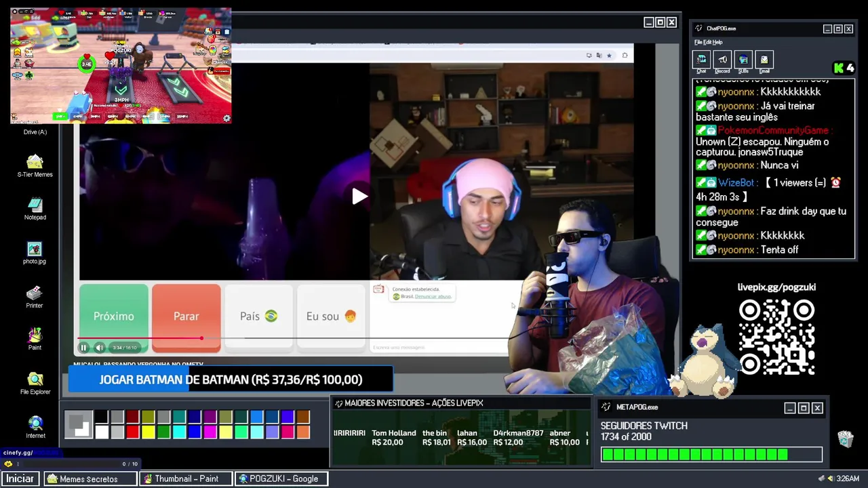Select the white color swatch
Viewport: 868px width, 488px height.
point(101,432)
